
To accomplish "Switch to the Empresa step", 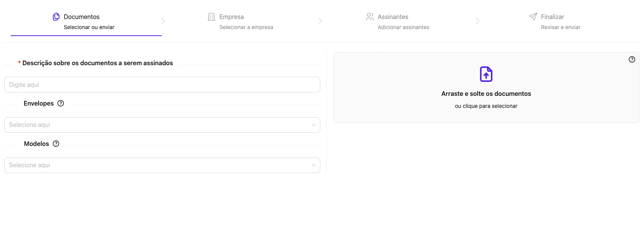I will [232, 17].
